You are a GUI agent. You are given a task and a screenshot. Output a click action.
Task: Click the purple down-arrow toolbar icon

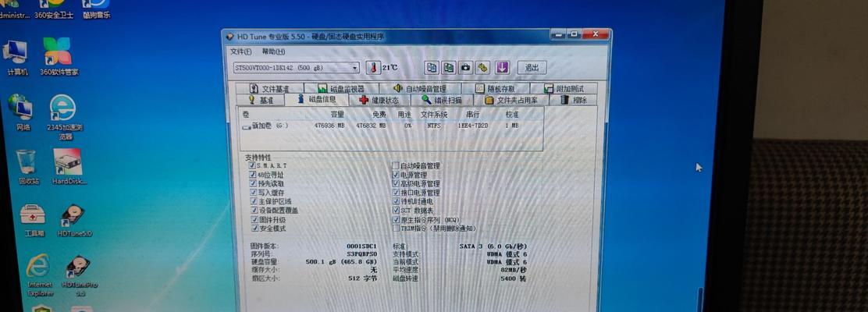pyautogui.click(x=502, y=68)
